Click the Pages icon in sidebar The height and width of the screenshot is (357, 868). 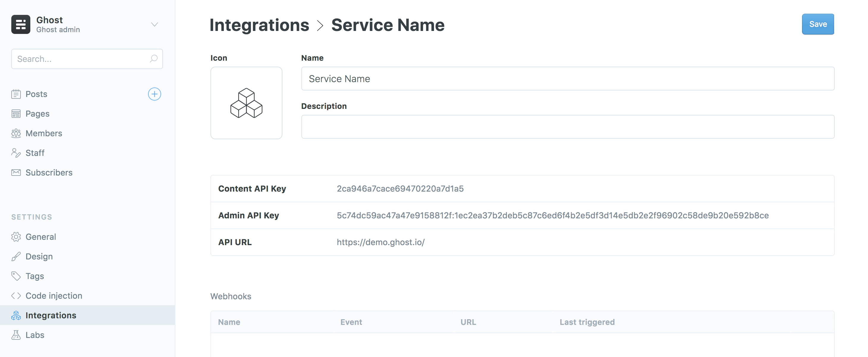point(16,113)
